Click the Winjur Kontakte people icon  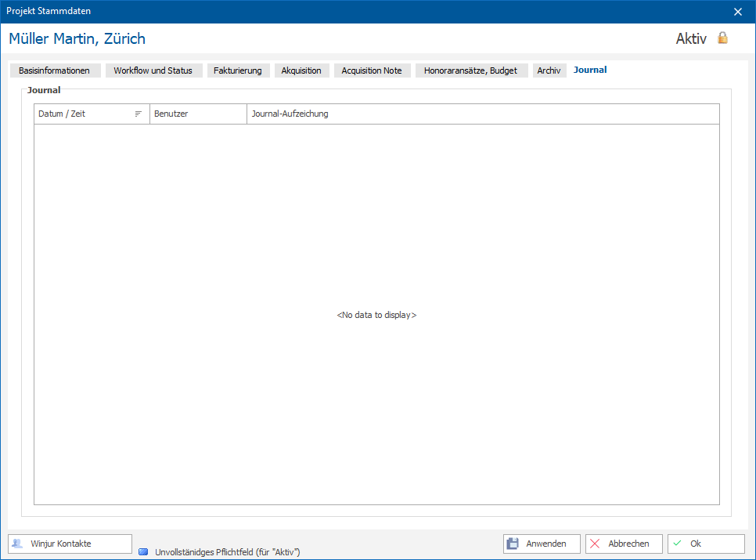[x=17, y=544]
